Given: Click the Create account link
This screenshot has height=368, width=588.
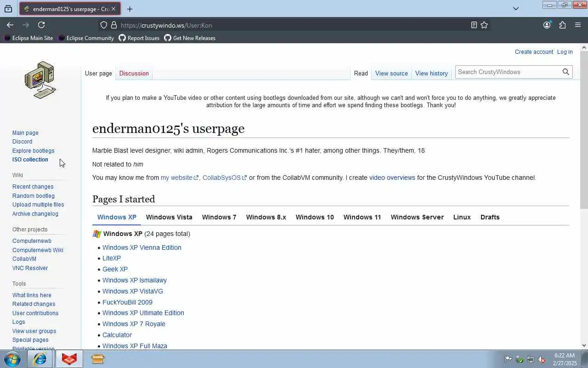Looking at the screenshot, I should click(534, 52).
